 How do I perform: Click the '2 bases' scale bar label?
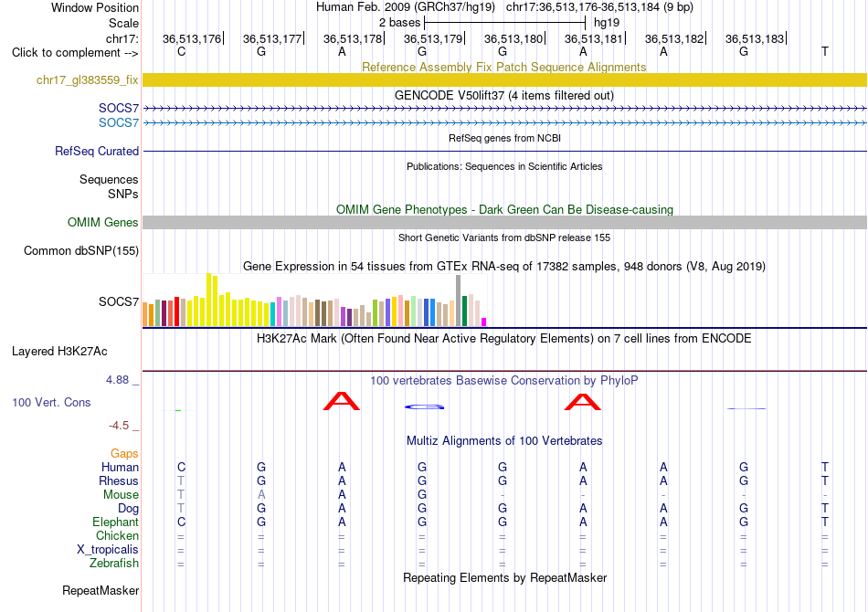point(399,23)
